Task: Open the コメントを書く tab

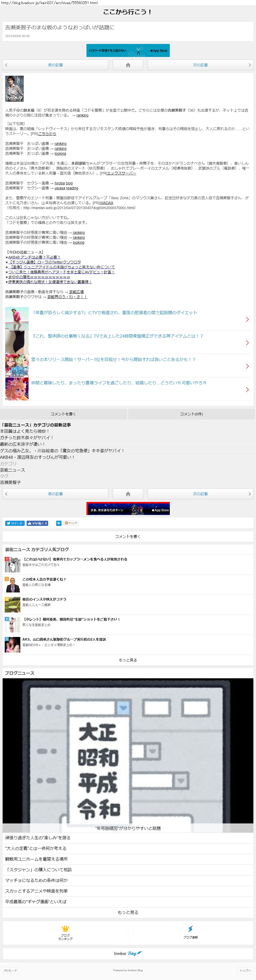Action: (x=63, y=414)
